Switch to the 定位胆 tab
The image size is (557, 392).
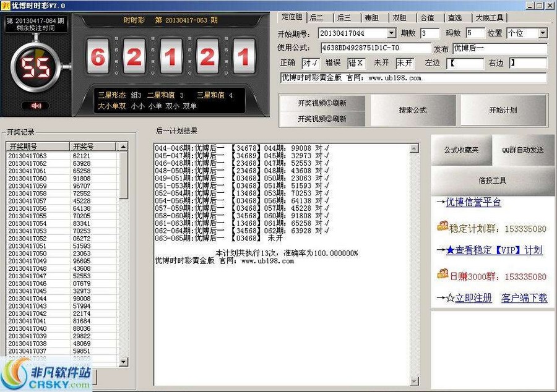pyautogui.click(x=292, y=17)
